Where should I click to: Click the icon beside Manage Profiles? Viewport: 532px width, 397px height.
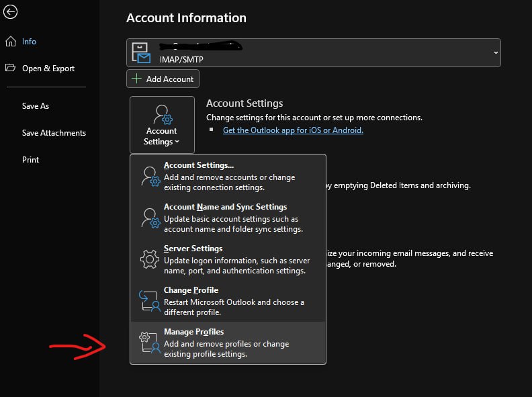(149, 343)
